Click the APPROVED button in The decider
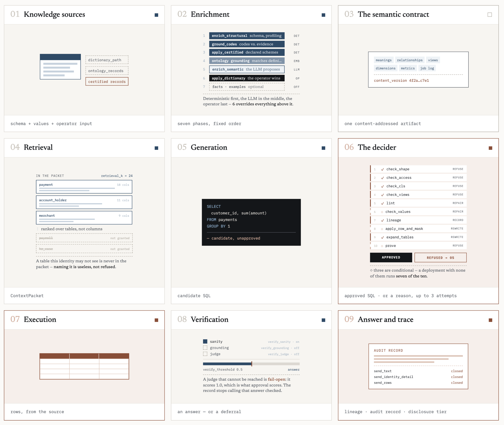 pos(391,258)
